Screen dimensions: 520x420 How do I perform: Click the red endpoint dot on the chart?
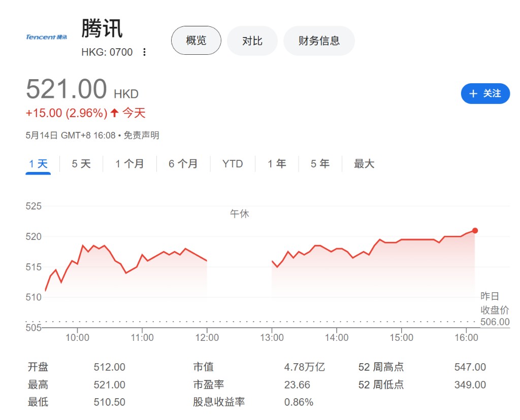[x=475, y=230]
